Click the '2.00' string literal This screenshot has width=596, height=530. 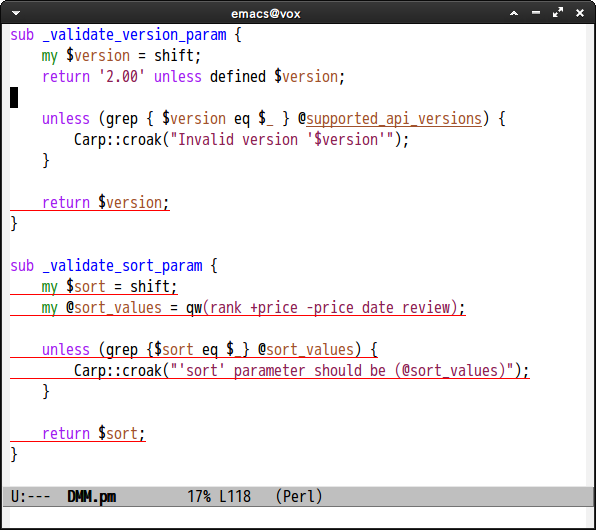pyautogui.click(x=121, y=77)
